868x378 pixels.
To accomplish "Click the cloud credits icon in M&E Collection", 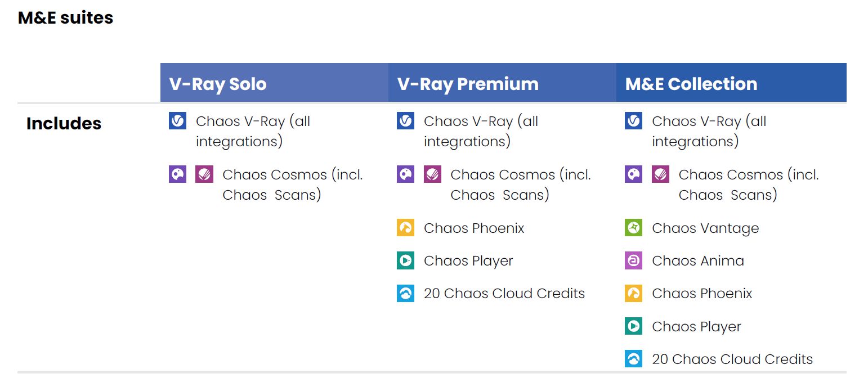I will (x=633, y=359).
